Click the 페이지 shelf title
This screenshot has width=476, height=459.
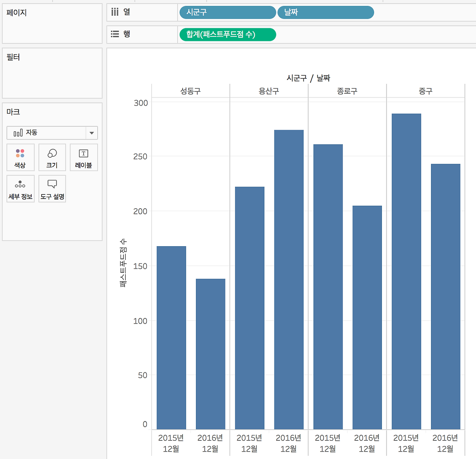(x=17, y=13)
